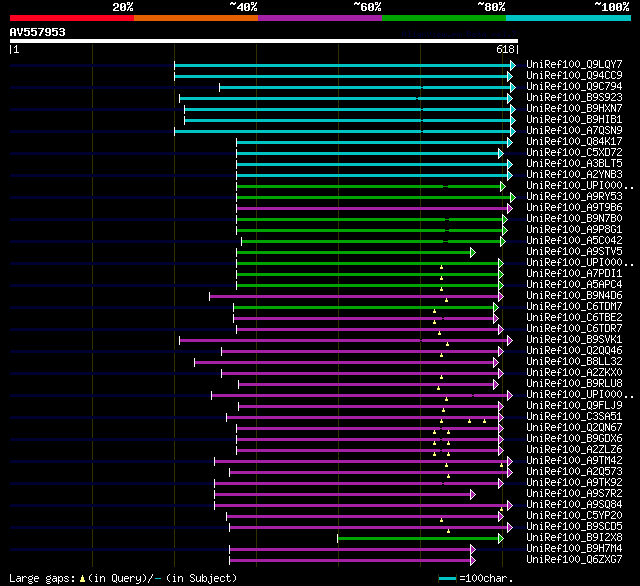
Task: Open hit UniRef100_Q9LQY7
Action: [574, 64]
